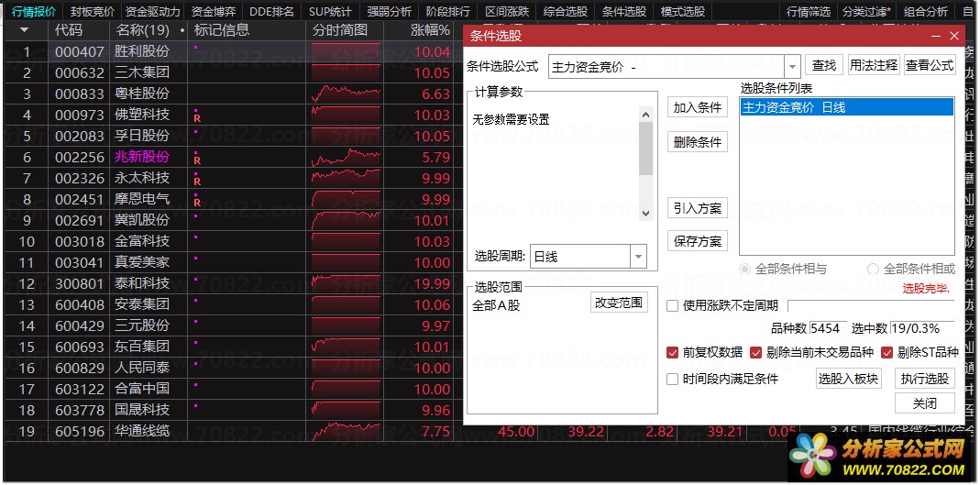Enable 时间段内满足条件 checkbox
The height and width of the screenshot is (485, 980).
(x=673, y=379)
